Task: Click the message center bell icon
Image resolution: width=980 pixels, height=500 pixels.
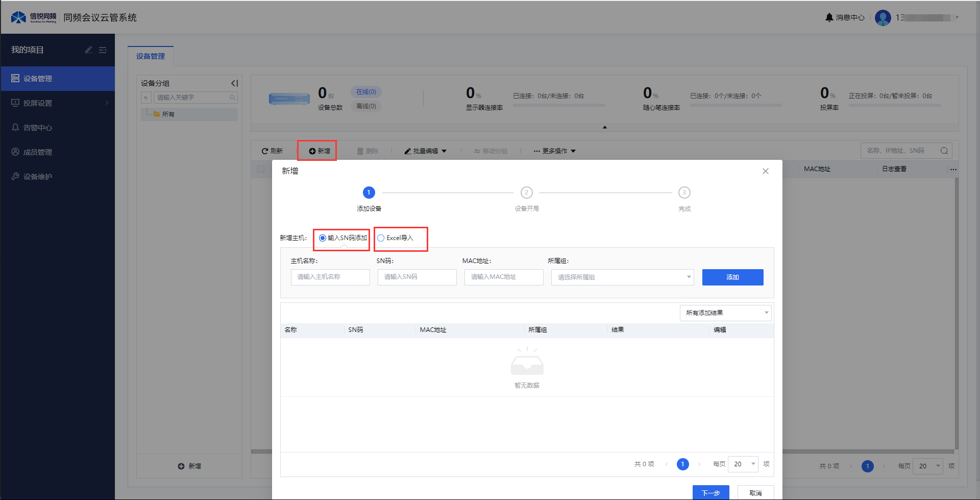Action: click(829, 17)
